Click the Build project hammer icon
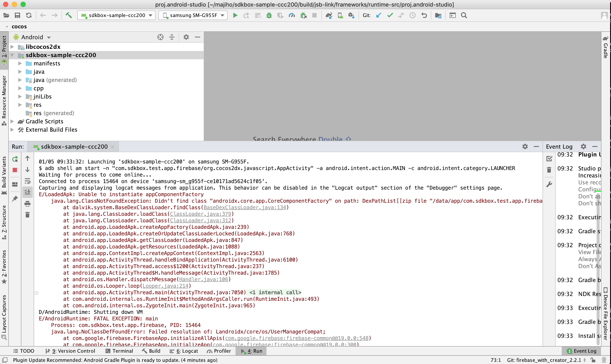 tap(69, 15)
